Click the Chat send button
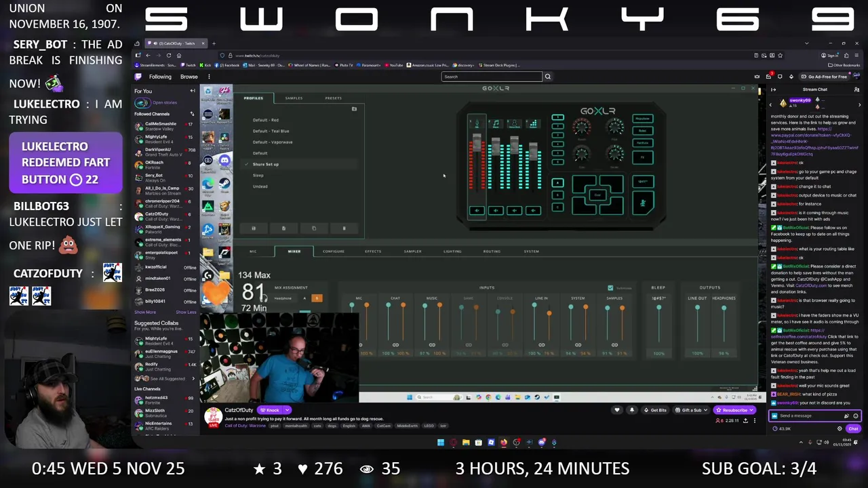This screenshot has width=868, height=488. pyautogui.click(x=853, y=428)
